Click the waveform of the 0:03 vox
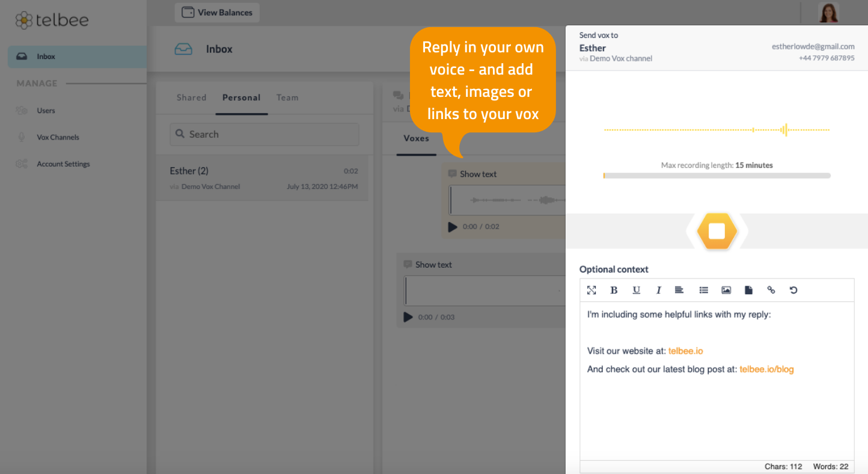Screen dimensions: 868x474 (x=485, y=291)
